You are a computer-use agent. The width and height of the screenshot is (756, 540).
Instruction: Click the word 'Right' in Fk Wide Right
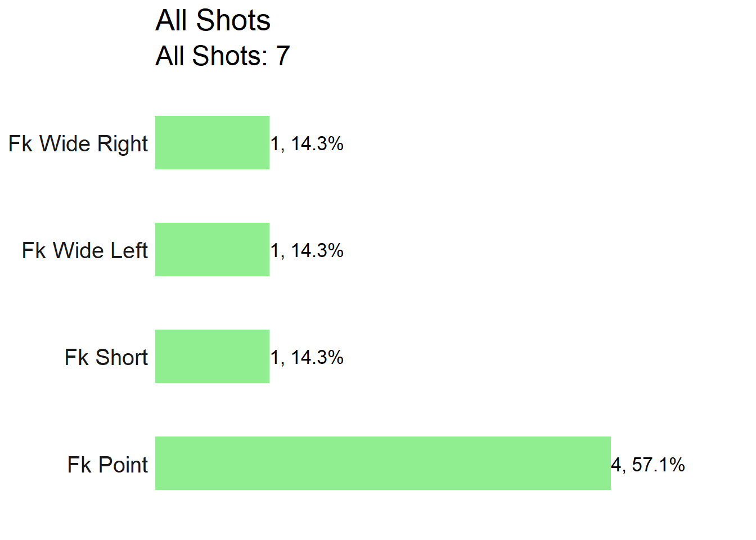click(123, 144)
